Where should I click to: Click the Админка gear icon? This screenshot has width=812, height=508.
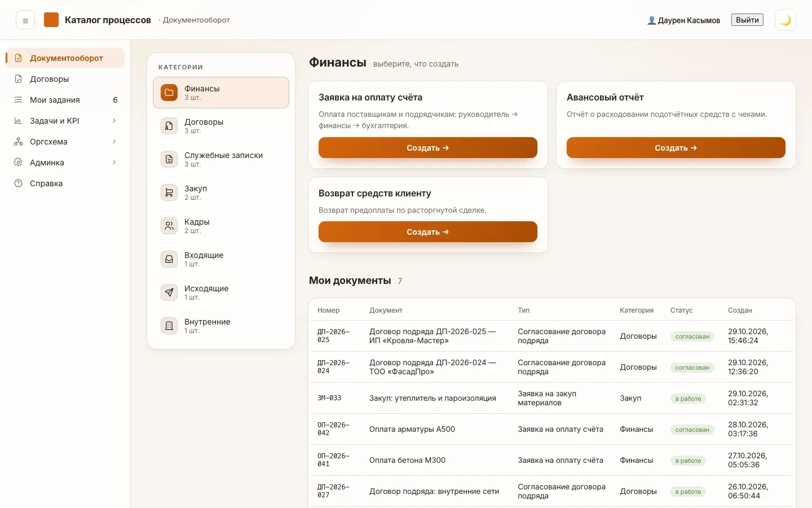click(18, 163)
